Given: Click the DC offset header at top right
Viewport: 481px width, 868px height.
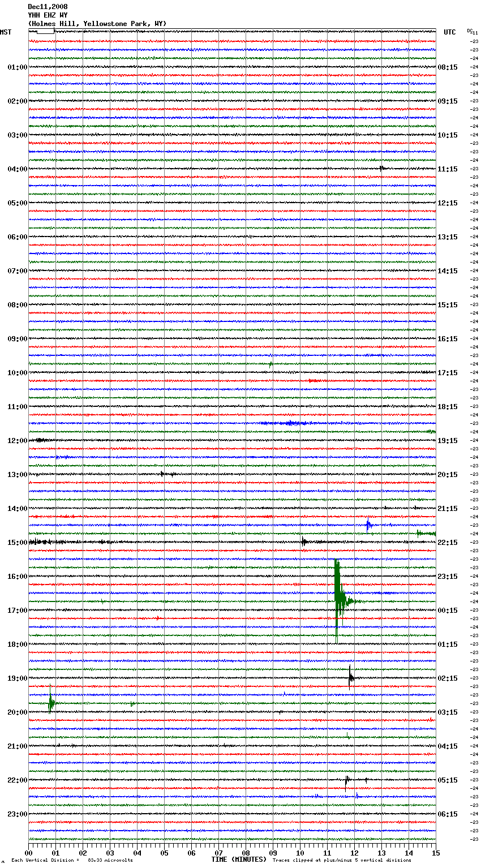Looking at the screenshot, I should coord(473,32).
